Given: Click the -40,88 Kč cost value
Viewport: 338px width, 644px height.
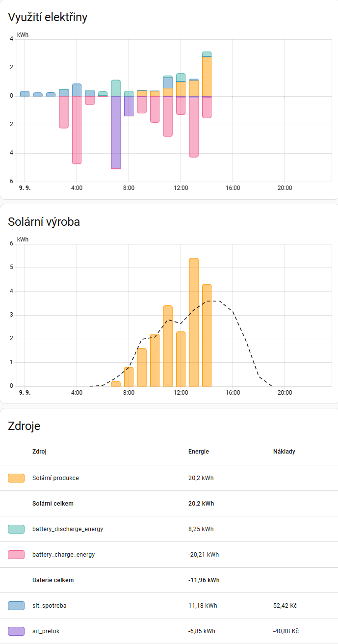Looking at the screenshot, I should (286, 631).
